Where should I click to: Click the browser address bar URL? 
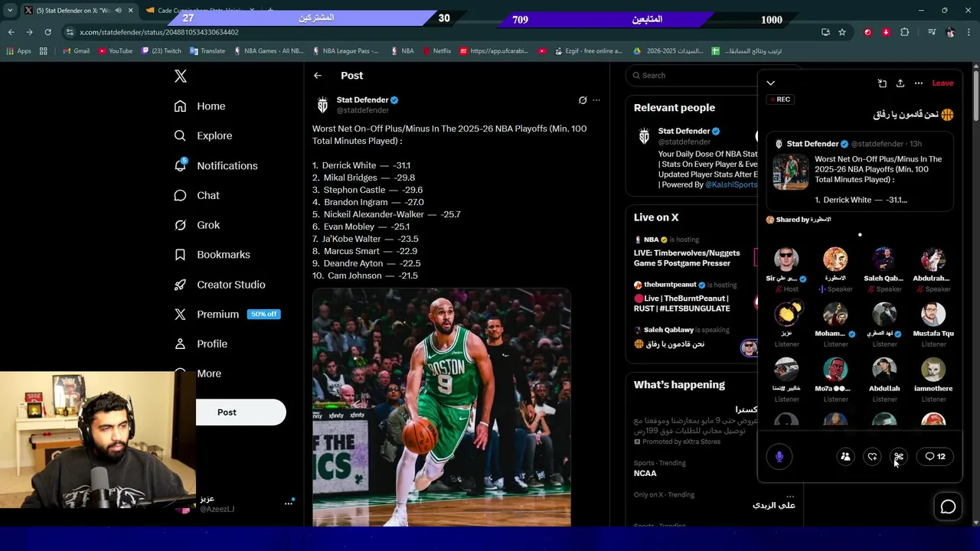[159, 32]
